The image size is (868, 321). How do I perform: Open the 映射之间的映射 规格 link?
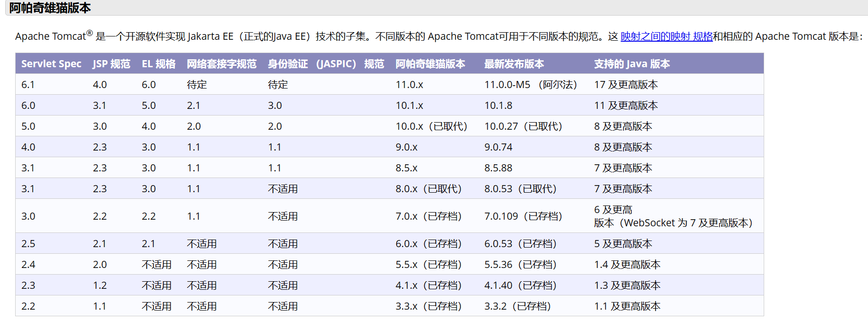[667, 36]
